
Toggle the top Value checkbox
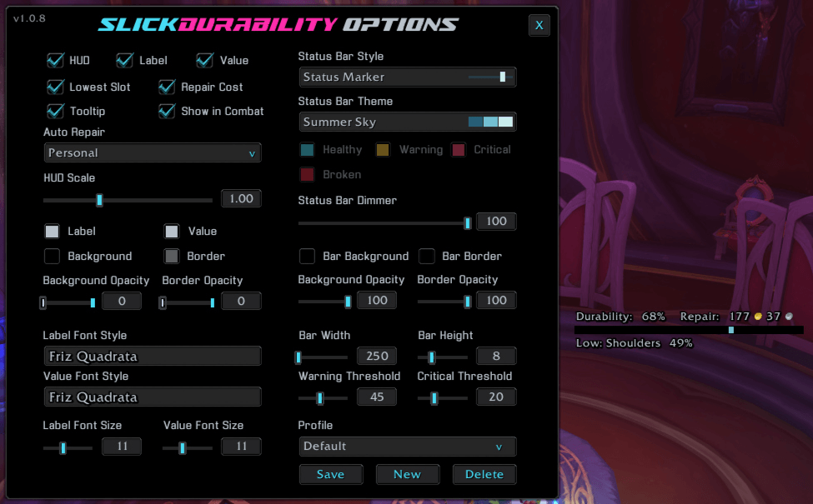pyautogui.click(x=205, y=61)
